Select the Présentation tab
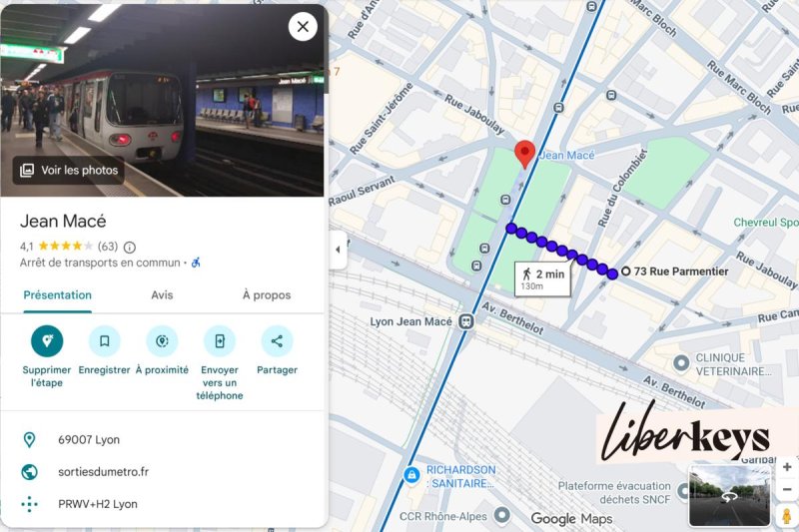 58,295
